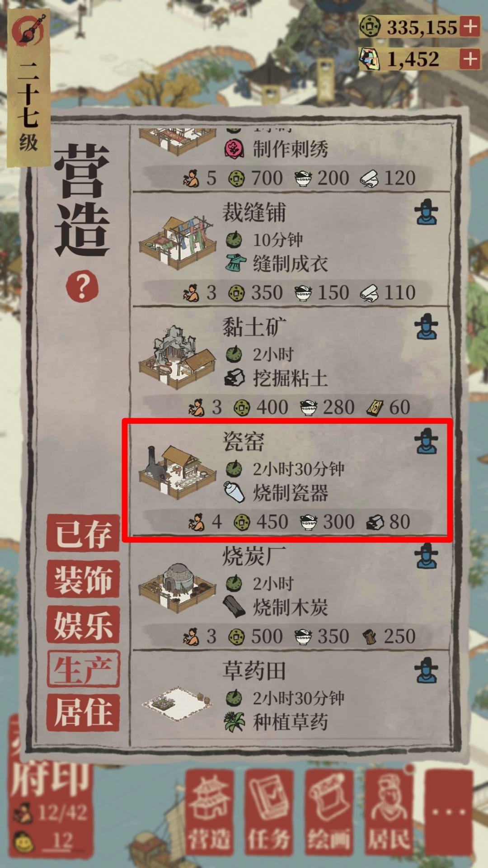Add more copper coins with plus button
Viewport: 488px width, 868px height.
[x=469, y=27]
